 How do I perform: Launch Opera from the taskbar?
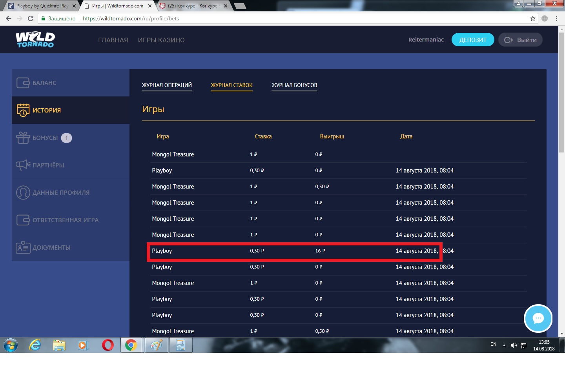click(x=108, y=345)
